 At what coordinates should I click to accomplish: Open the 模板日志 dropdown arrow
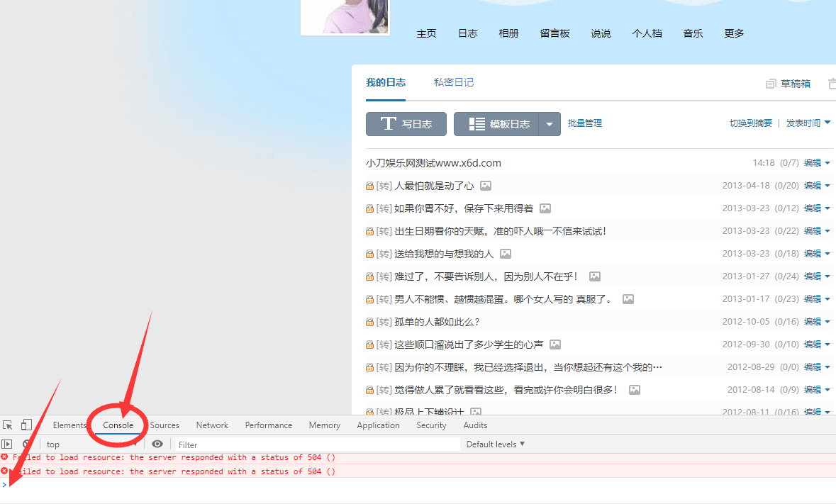point(550,123)
